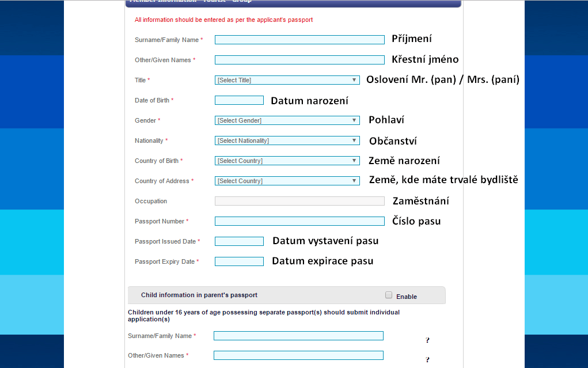Click the help question mark beside child given names

point(427,360)
